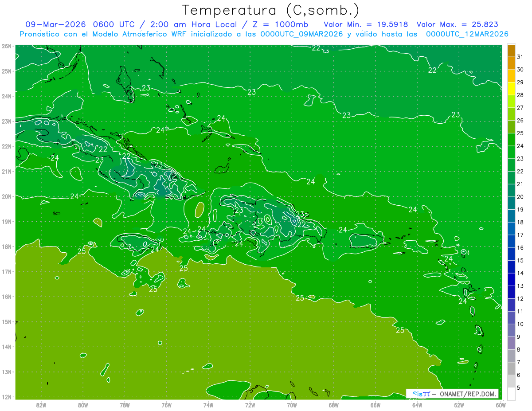Screen dimensions: 532x411
Task: Click the longitude label "60W"
Action: (501, 405)
